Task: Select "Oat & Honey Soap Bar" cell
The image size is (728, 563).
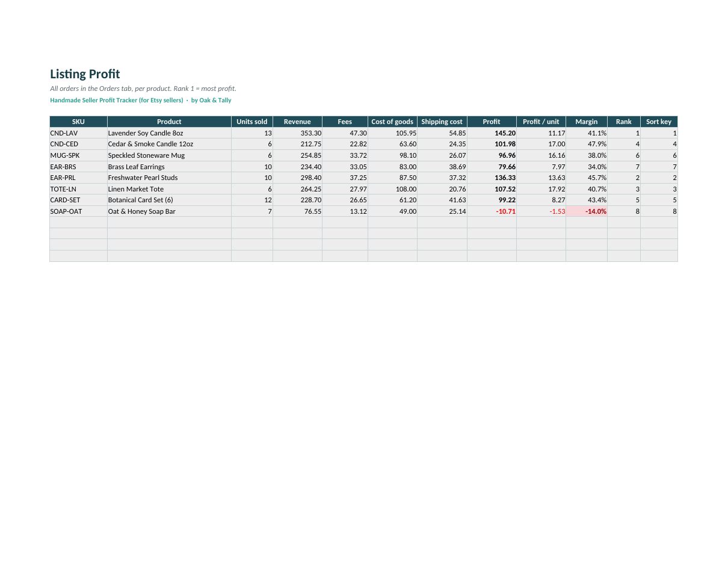Action: click(x=169, y=211)
